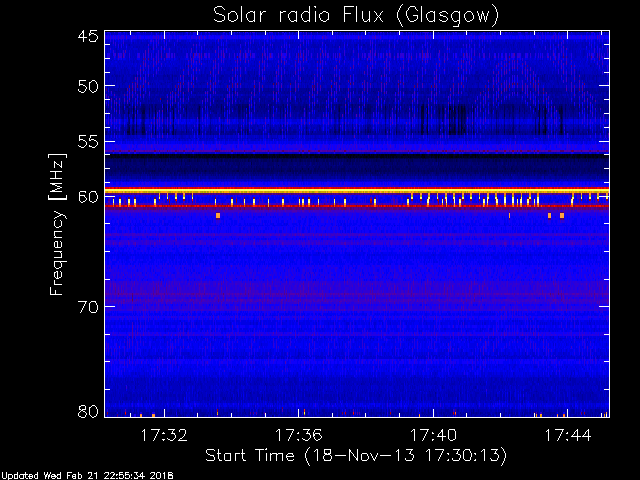Select the 55 frequency tick label
640x480 pixels.
(x=88, y=142)
